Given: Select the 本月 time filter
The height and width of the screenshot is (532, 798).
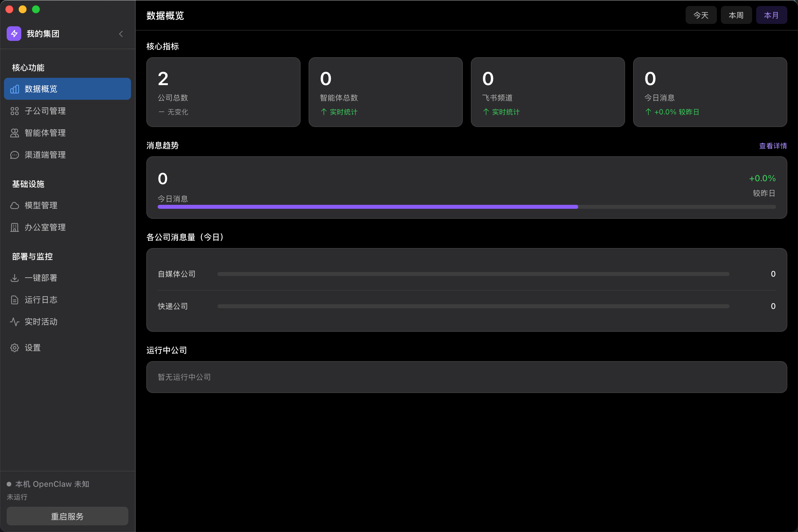Looking at the screenshot, I should tap(771, 15).
